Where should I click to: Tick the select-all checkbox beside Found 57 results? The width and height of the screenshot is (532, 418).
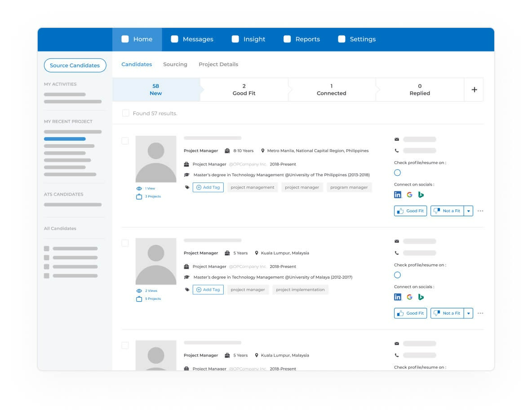click(x=125, y=113)
